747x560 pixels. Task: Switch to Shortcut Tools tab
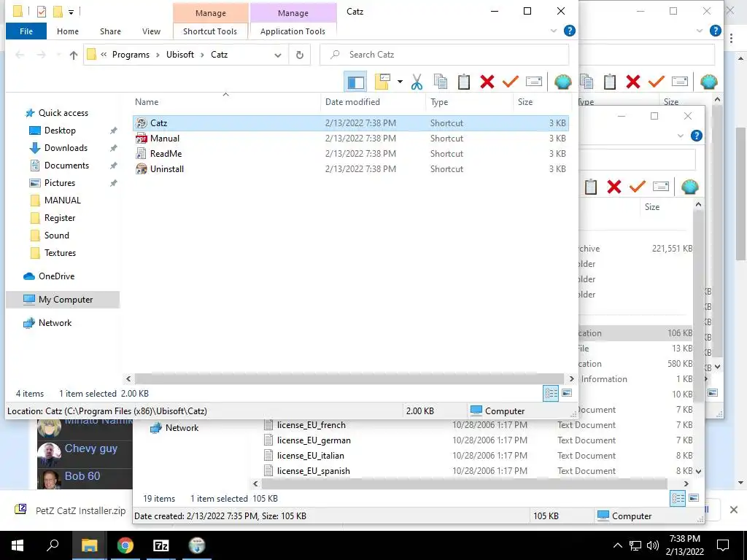click(210, 31)
